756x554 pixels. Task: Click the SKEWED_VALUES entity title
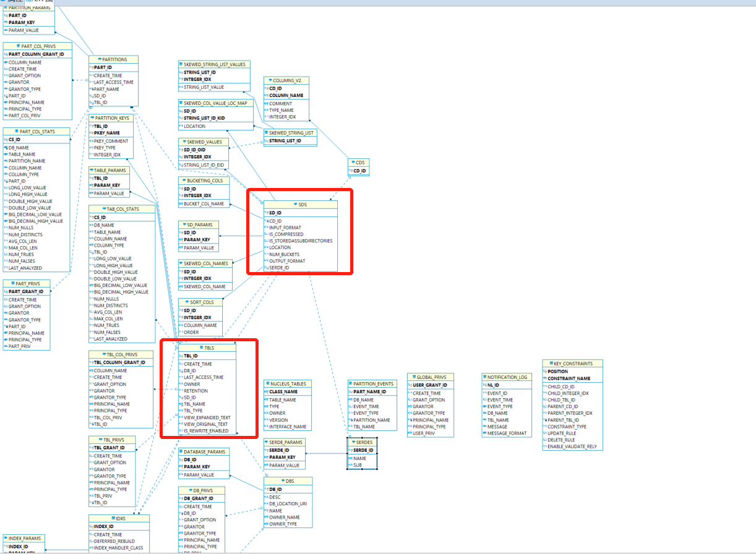coord(204,142)
